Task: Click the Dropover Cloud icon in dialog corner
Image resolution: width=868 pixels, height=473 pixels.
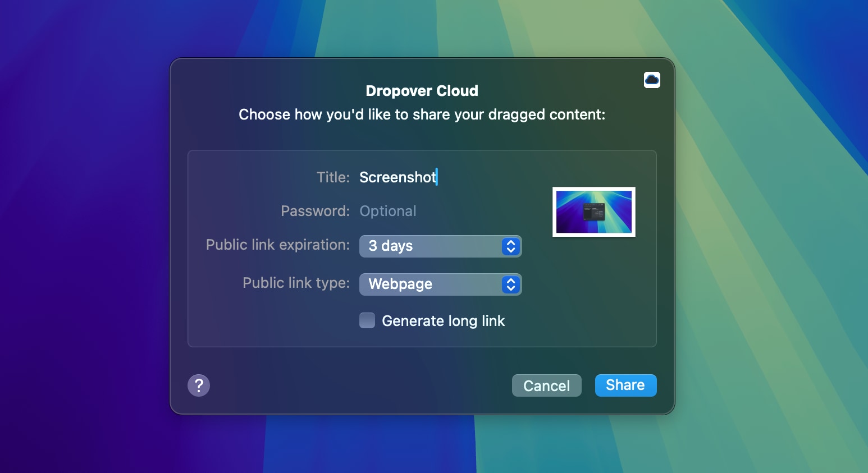Action: [x=652, y=80]
